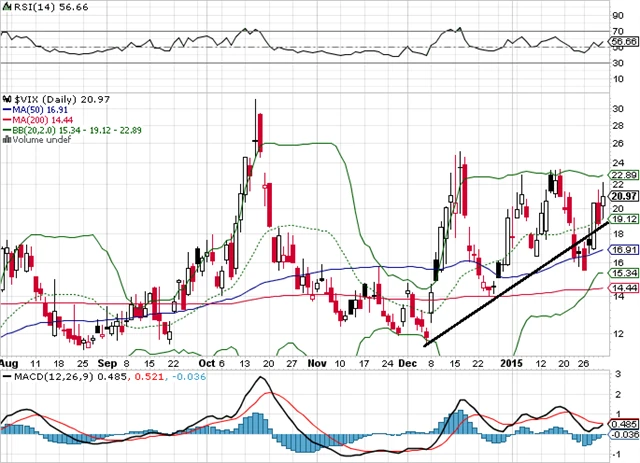This screenshot has width=640, height=463.
Task: Click the MACD line legend marker
Action: pos(6,375)
